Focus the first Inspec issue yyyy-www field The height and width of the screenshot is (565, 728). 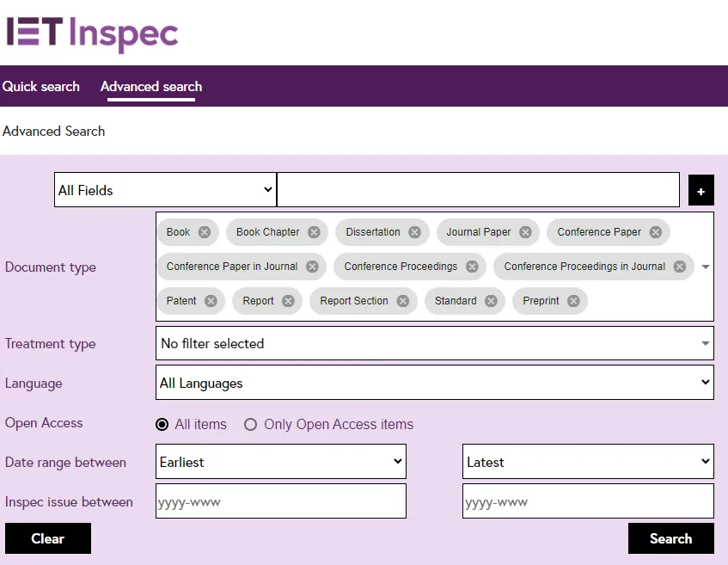280,501
